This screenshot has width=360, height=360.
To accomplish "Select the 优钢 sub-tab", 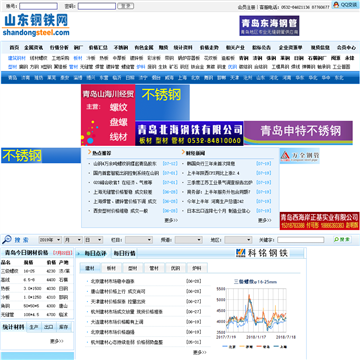I will click(175, 268).
